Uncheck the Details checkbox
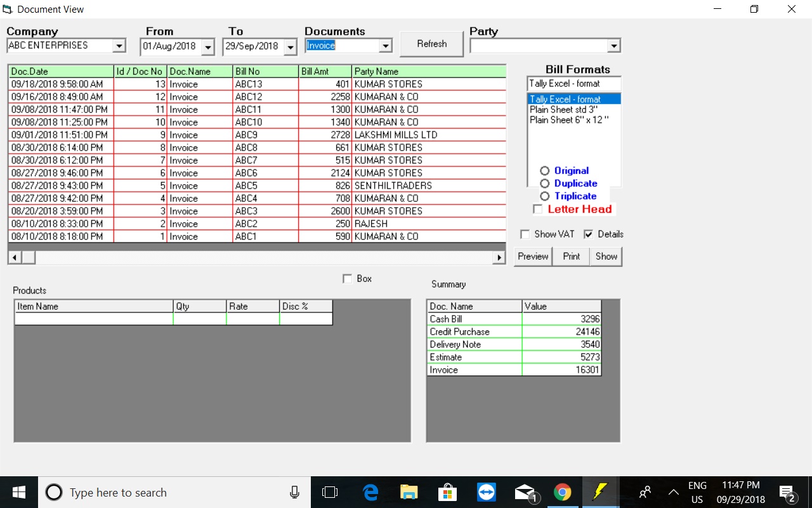812x508 pixels. click(588, 234)
